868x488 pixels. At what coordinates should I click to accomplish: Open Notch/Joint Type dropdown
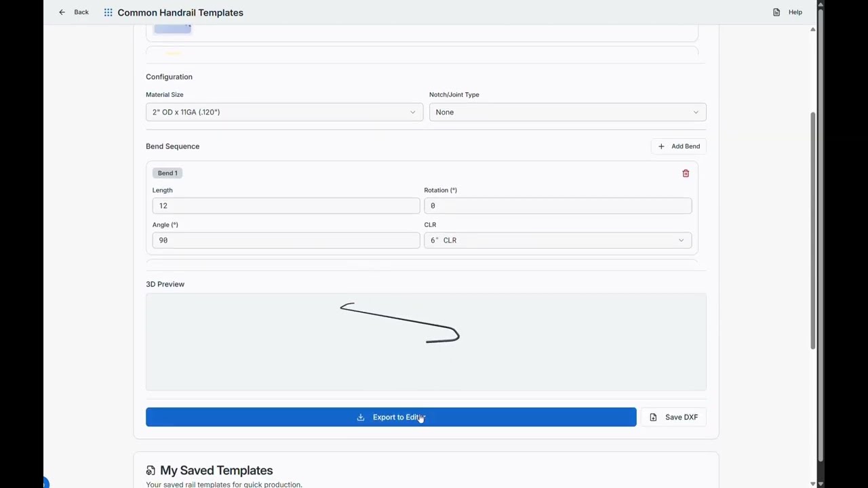pos(568,112)
